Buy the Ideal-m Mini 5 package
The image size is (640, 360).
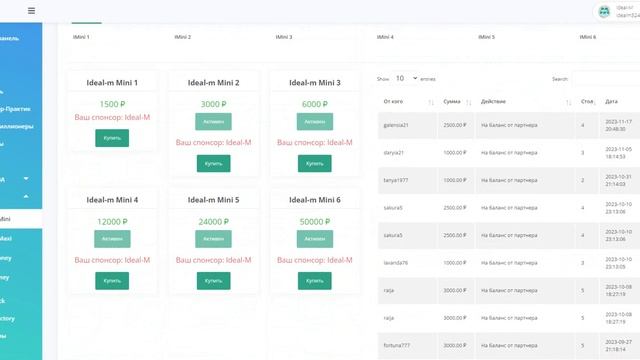[213, 281]
